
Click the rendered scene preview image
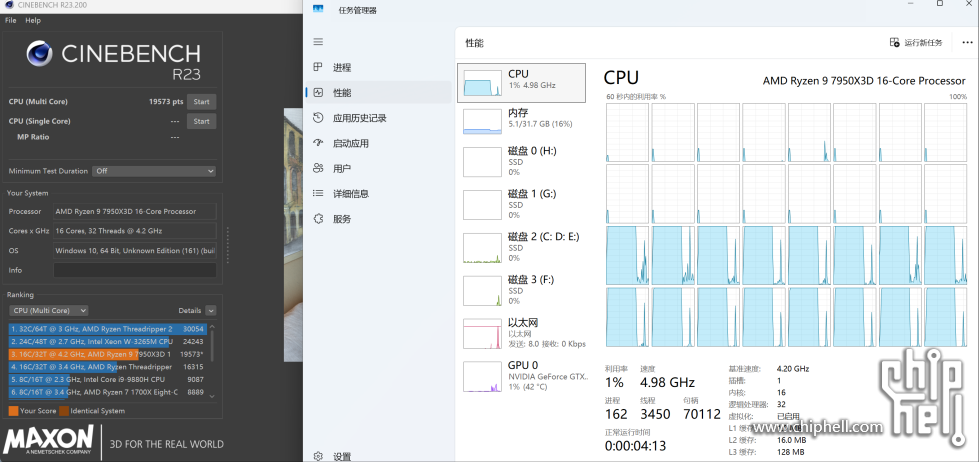point(293,235)
